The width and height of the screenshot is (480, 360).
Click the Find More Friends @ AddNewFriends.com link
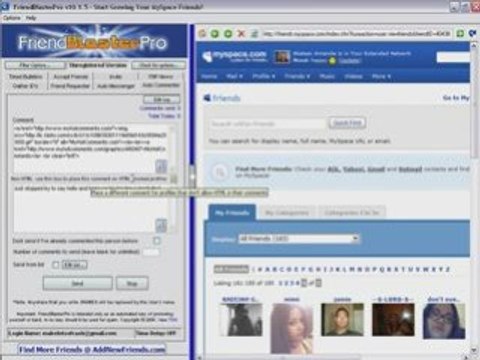pos(92,349)
